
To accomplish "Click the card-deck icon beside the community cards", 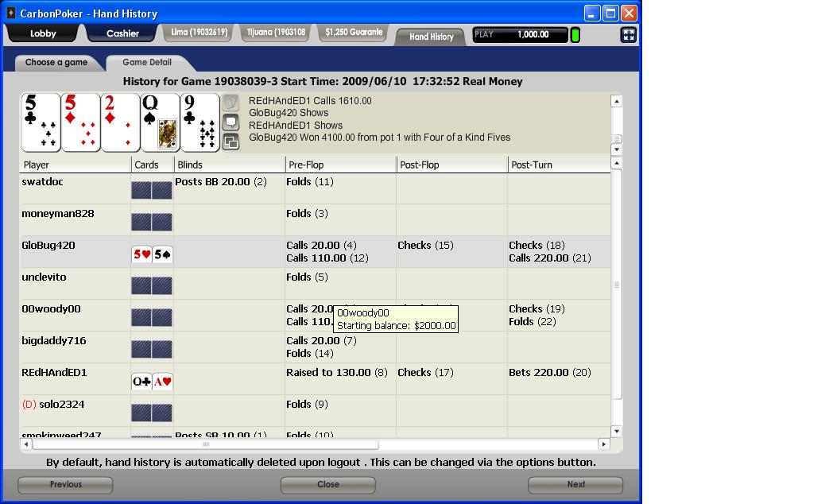I will [x=231, y=103].
